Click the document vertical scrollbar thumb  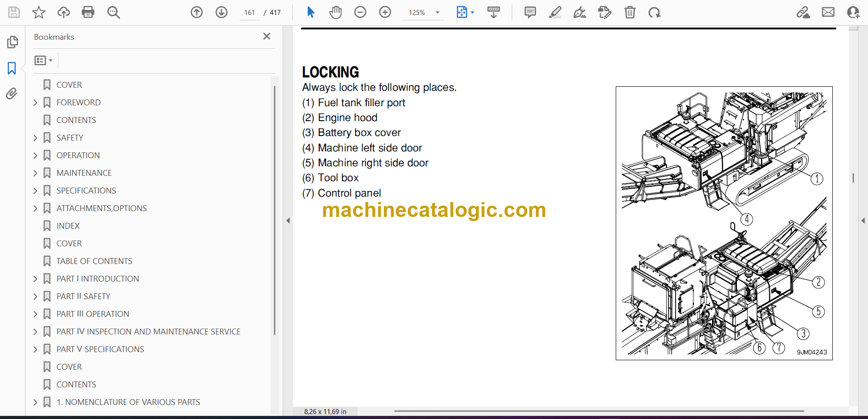853,178
